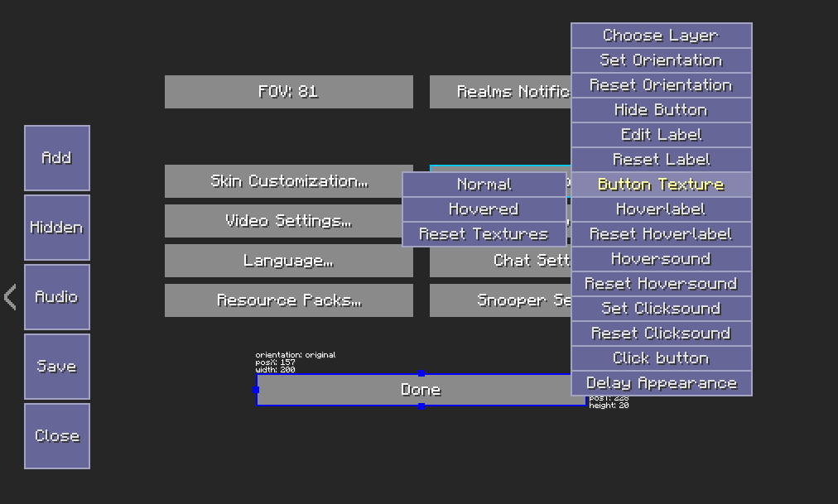Screen dimensions: 838x504
Task: Adjust the FOV: 81 slider
Action: click(289, 92)
